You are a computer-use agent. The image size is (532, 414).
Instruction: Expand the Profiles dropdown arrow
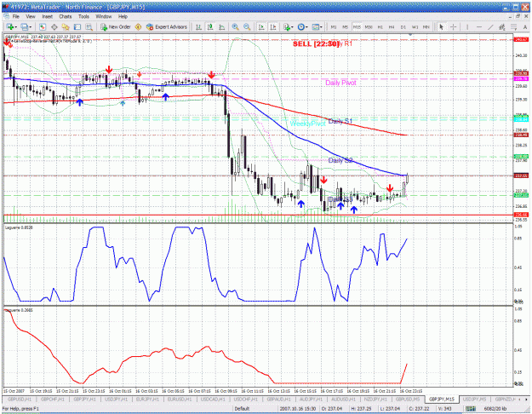pyautogui.click(x=30, y=27)
